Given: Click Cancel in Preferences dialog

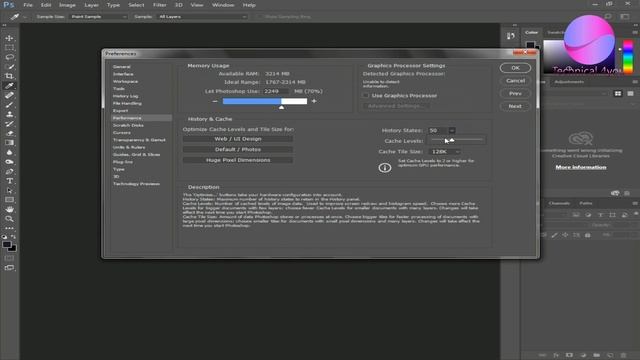Looking at the screenshot, I should click(515, 81).
